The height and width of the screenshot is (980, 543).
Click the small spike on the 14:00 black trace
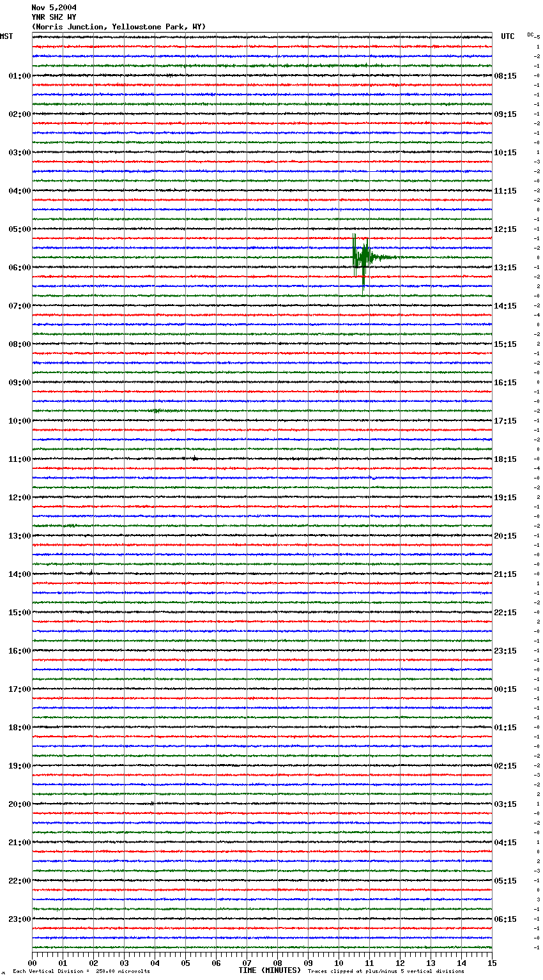tap(91, 572)
